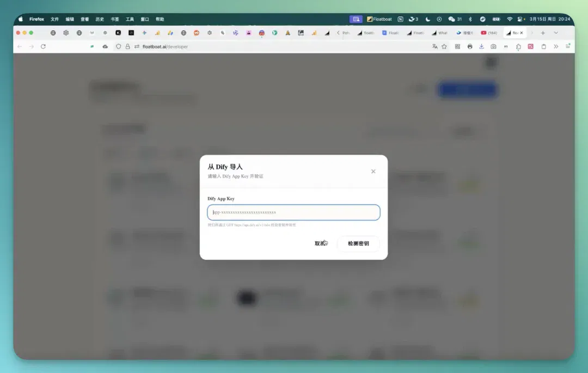The image size is (588, 373).
Task: Click the 取消 button
Action: (x=321, y=243)
